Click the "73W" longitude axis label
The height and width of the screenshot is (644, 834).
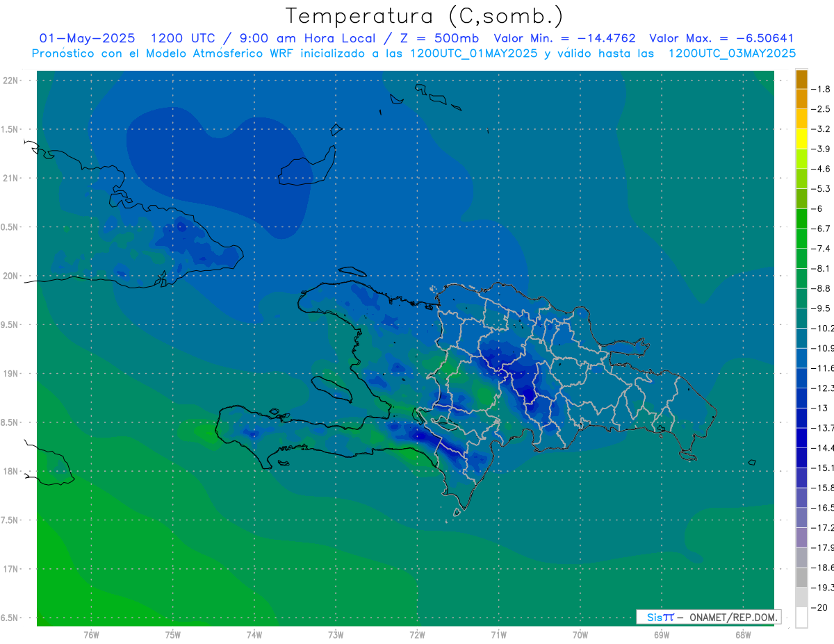tap(336, 634)
